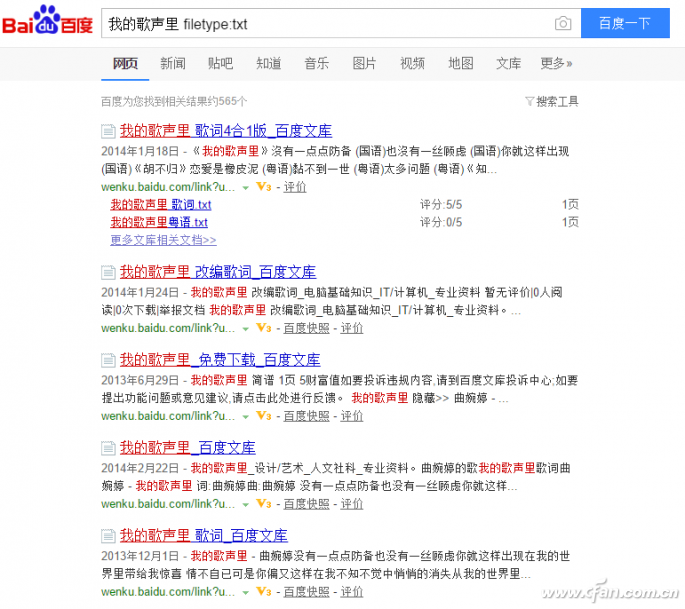The height and width of the screenshot is (609, 685).
Task: Open result 我的歌声里 改编歌词_百度文库
Action: coord(218,272)
